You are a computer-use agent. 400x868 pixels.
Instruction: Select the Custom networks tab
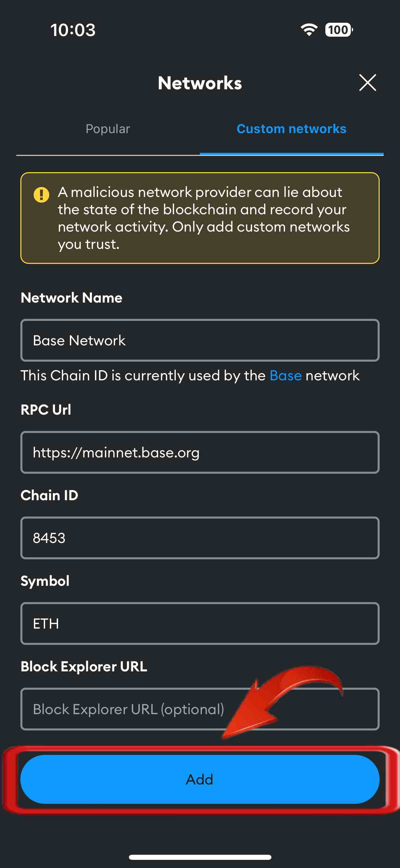pyautogui.click(x=291, y=129)
